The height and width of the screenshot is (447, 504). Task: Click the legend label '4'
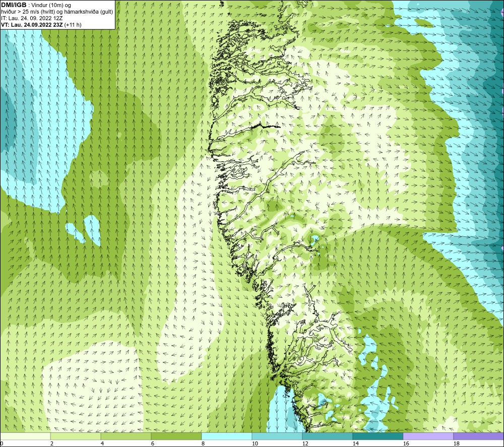(x=102, y=443)
